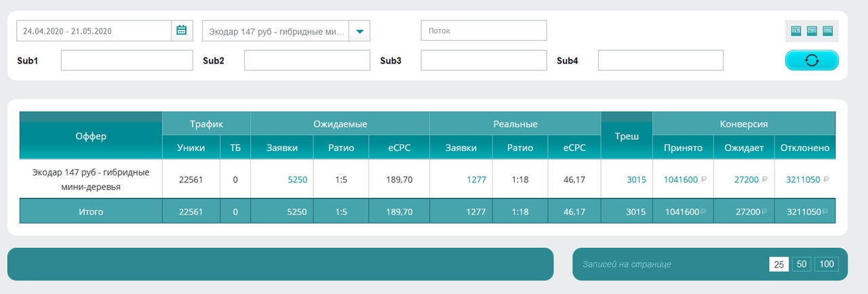Click into the Sub1 text field
This screenshot has width=868, height=294.
tap(127, 60)
